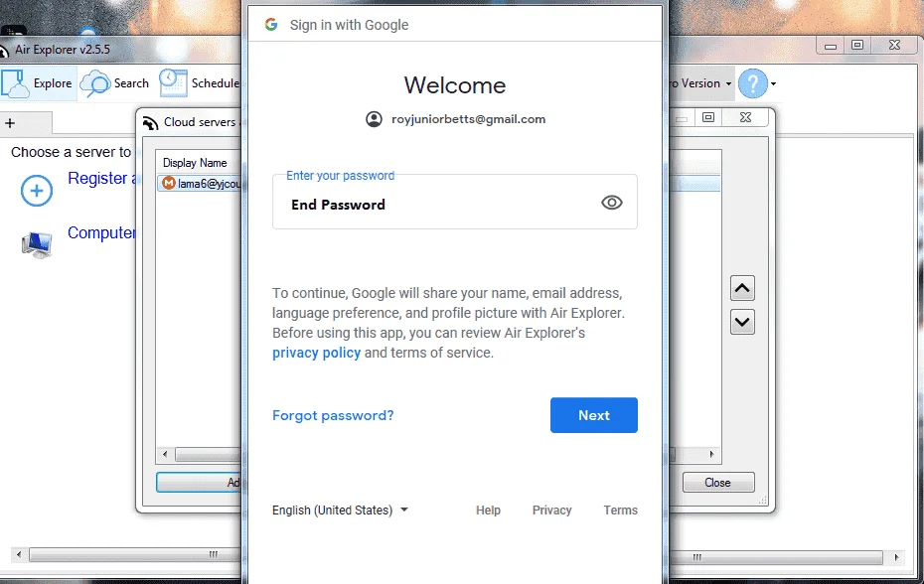Select the royjuniorbetts@gmail.com account text

tap(469, 119)
